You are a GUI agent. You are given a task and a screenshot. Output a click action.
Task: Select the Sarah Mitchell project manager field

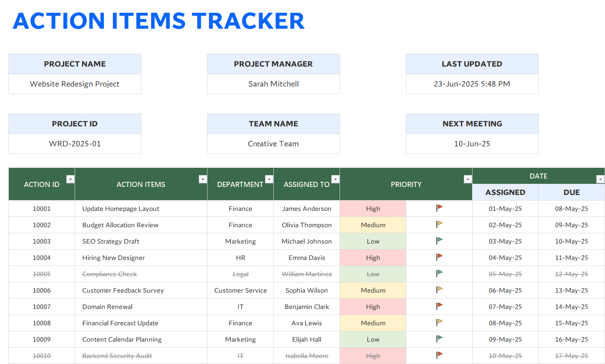(273, 84)
